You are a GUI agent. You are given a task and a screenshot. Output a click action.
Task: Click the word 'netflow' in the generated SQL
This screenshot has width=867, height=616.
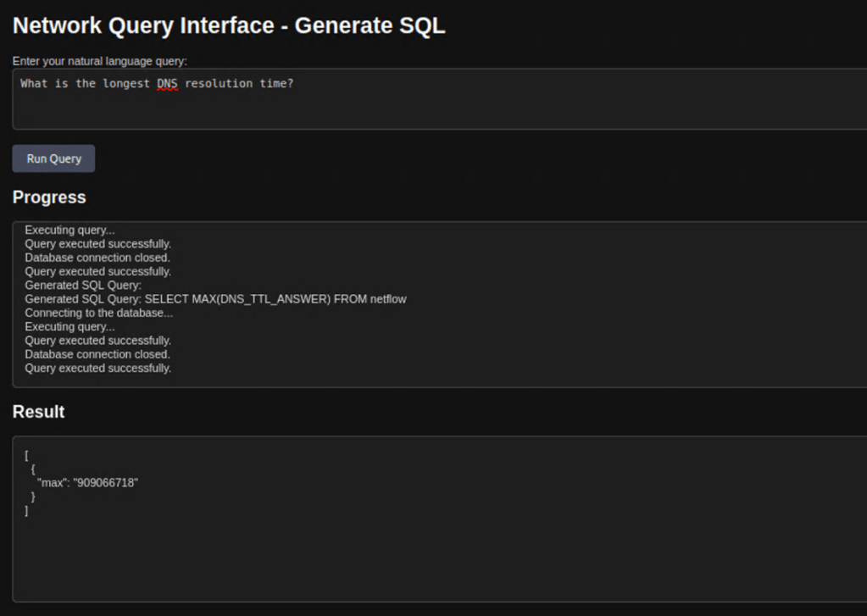pyautogui.click(x=386, y=299)
